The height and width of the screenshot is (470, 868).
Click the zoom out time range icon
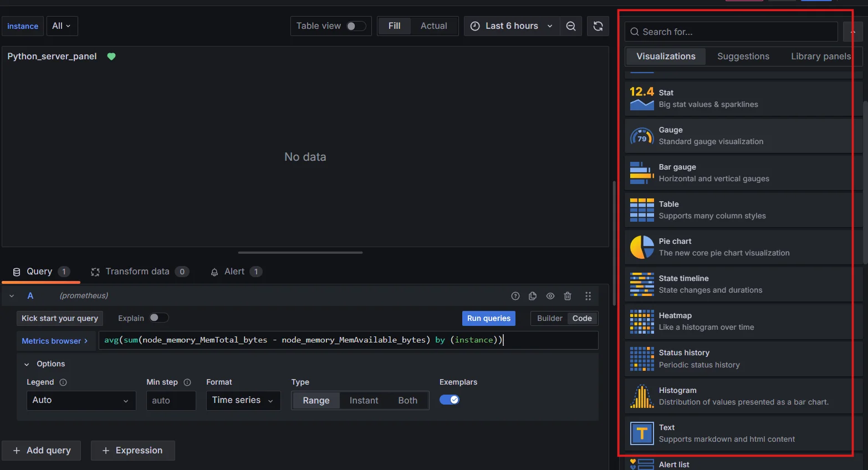[571, 26]
